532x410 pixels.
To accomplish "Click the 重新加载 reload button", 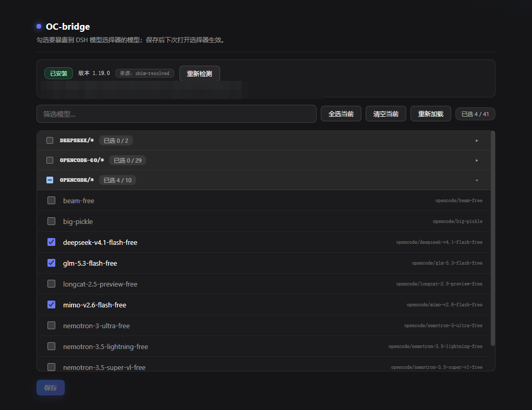I will point(430,114).
